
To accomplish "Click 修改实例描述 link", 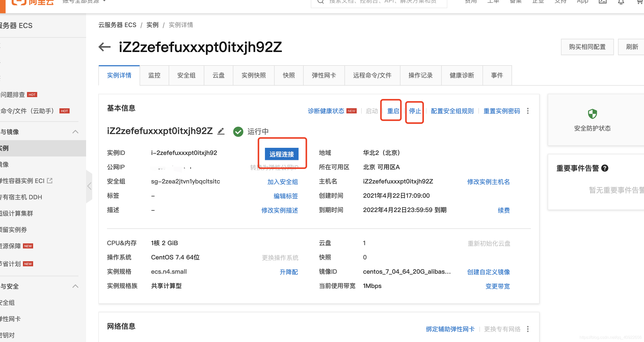I will [x=280, y=210].
